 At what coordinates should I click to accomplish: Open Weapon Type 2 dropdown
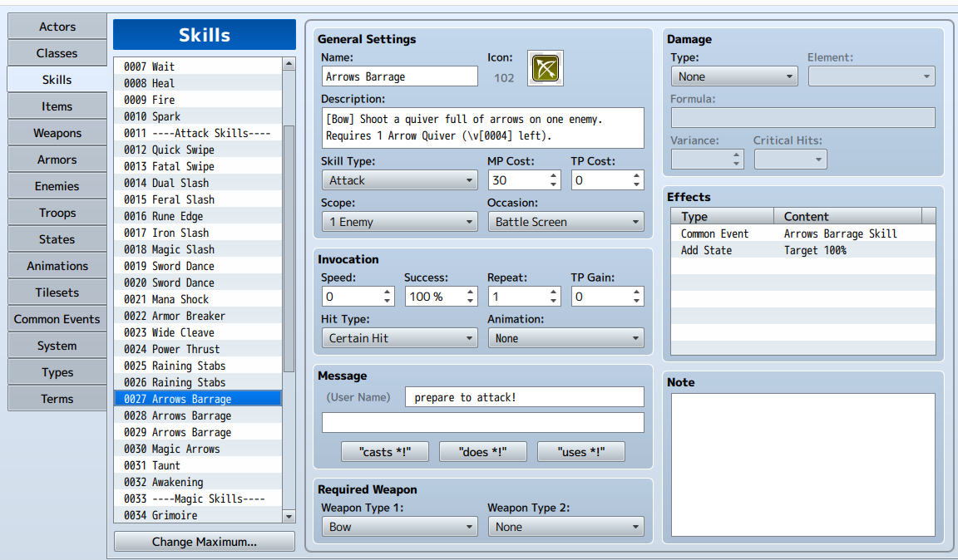point(565,527)
